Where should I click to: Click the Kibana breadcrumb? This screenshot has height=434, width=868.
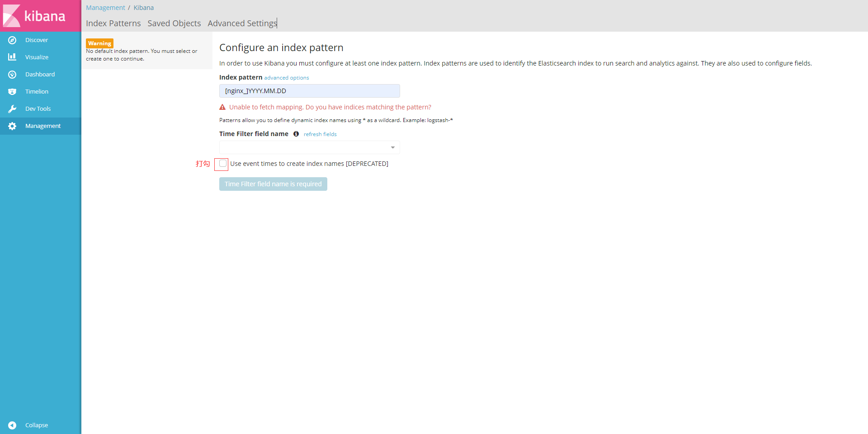coord(144,8)
